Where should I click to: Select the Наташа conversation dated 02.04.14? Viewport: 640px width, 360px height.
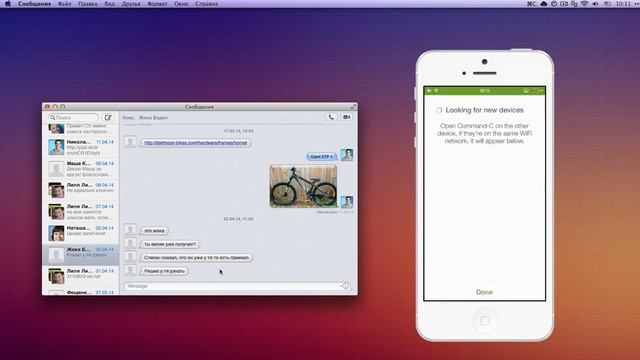point(80,233)
